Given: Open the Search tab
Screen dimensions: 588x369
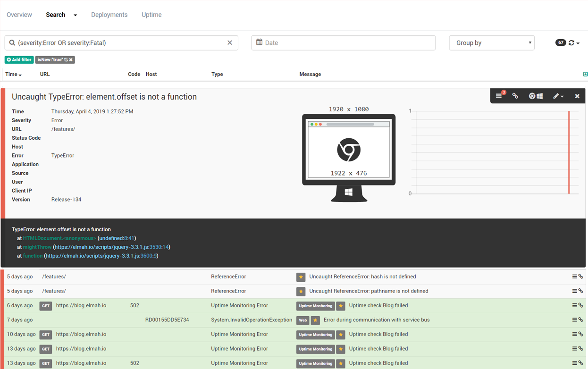Looking at the screenshot, I should pos(55,15).
